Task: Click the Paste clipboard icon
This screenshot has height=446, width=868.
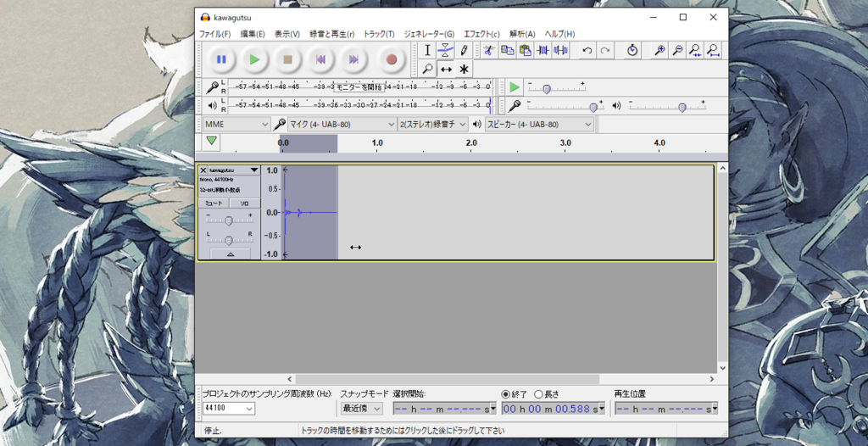Action: coord(525,50)
